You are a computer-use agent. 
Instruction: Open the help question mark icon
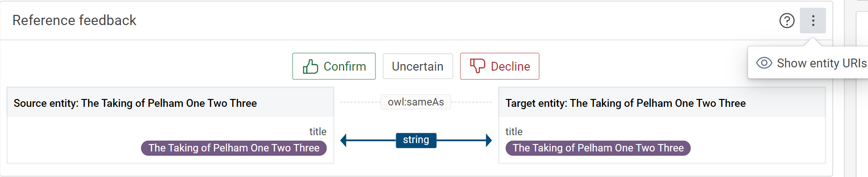coord(787,20)
